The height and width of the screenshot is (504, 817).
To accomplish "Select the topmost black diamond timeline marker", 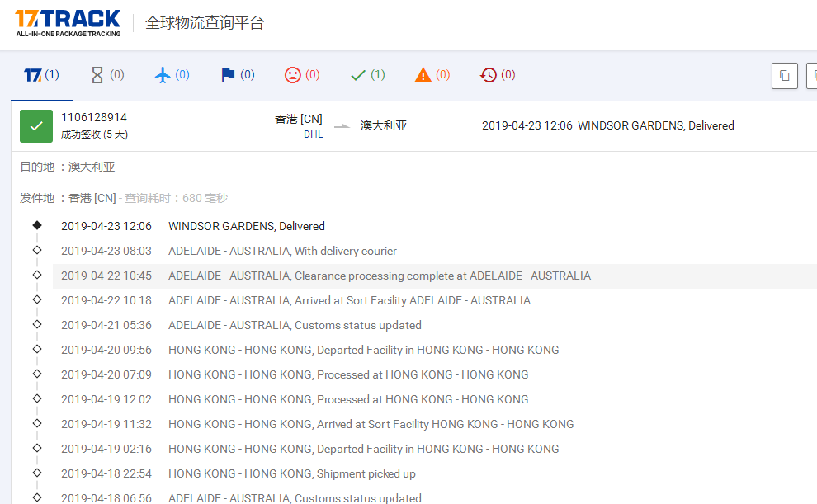I will tap(36, 224).
